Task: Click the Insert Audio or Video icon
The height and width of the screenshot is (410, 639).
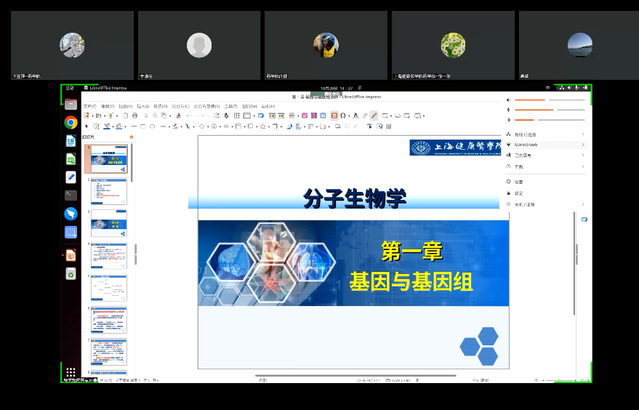Action: (314, 116)
